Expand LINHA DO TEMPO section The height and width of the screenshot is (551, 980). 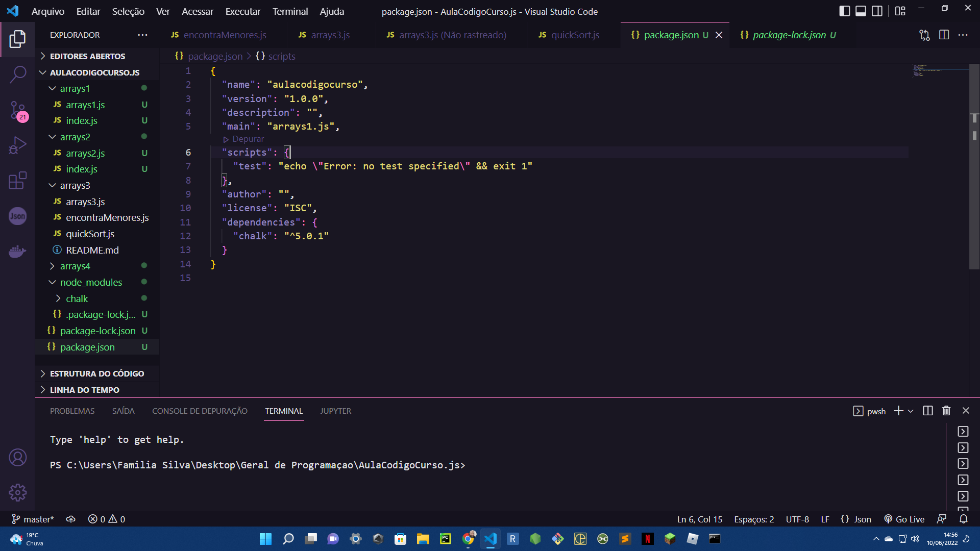[x=84, y=390]
